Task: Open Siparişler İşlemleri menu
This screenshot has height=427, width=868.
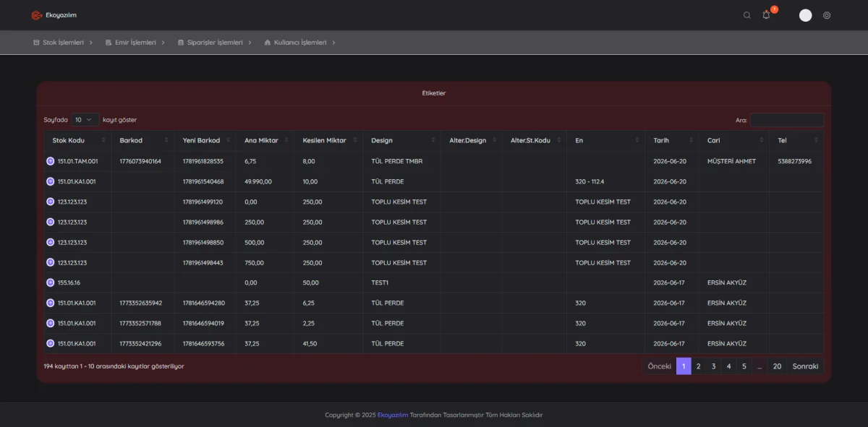Action: pos(215,43)
